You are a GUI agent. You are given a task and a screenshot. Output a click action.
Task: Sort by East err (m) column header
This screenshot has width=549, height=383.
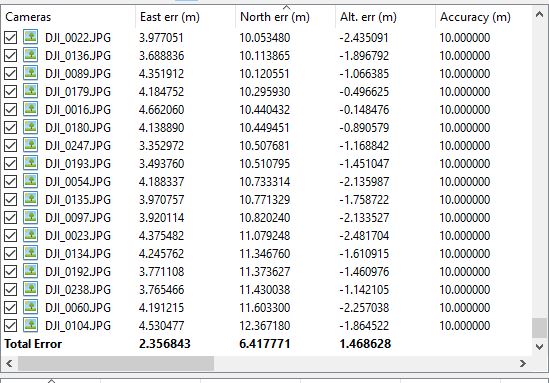185,17
